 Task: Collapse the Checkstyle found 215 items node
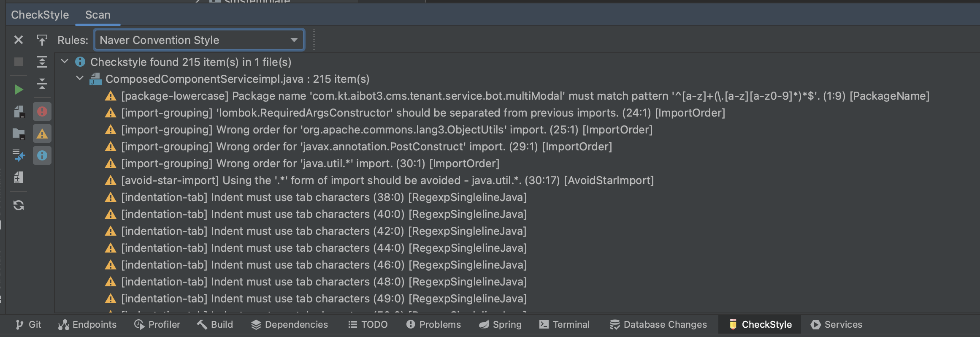[x=65, y=62]
